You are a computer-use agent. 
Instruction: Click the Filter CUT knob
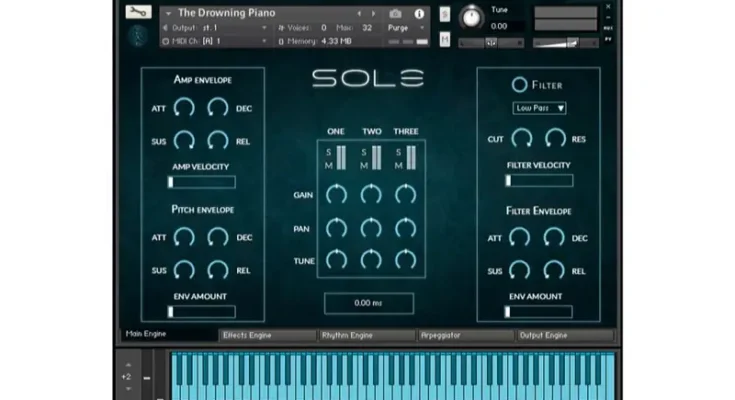(521, 138)
